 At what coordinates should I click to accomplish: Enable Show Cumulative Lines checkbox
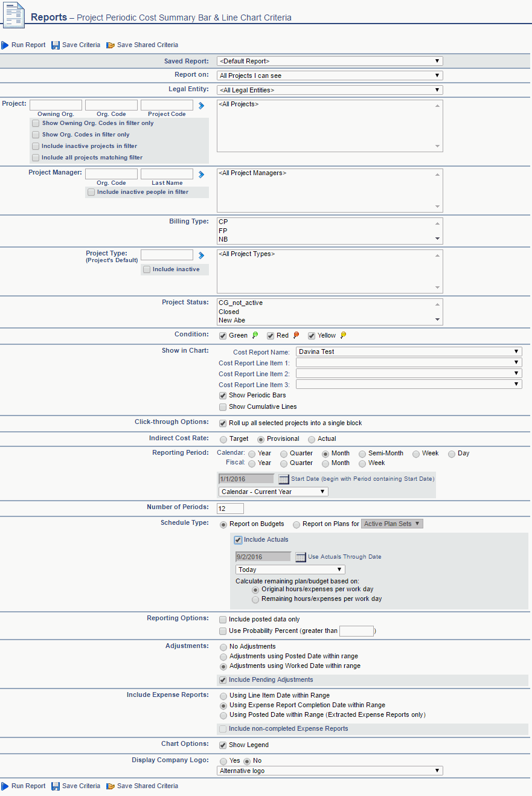[223, 407]
